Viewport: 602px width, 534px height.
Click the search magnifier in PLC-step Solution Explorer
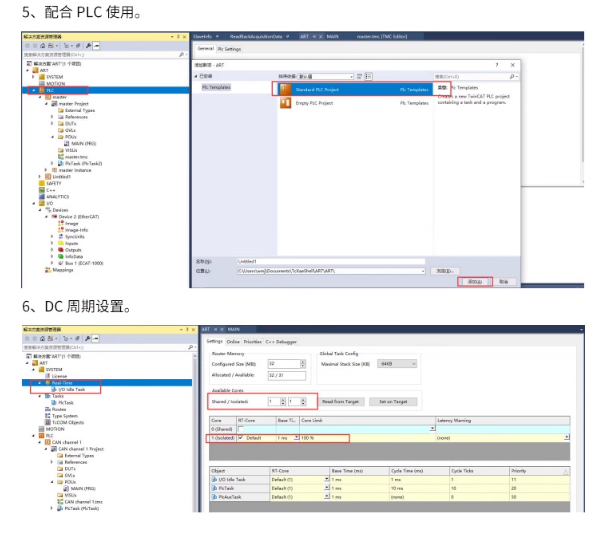click(181, 55)
